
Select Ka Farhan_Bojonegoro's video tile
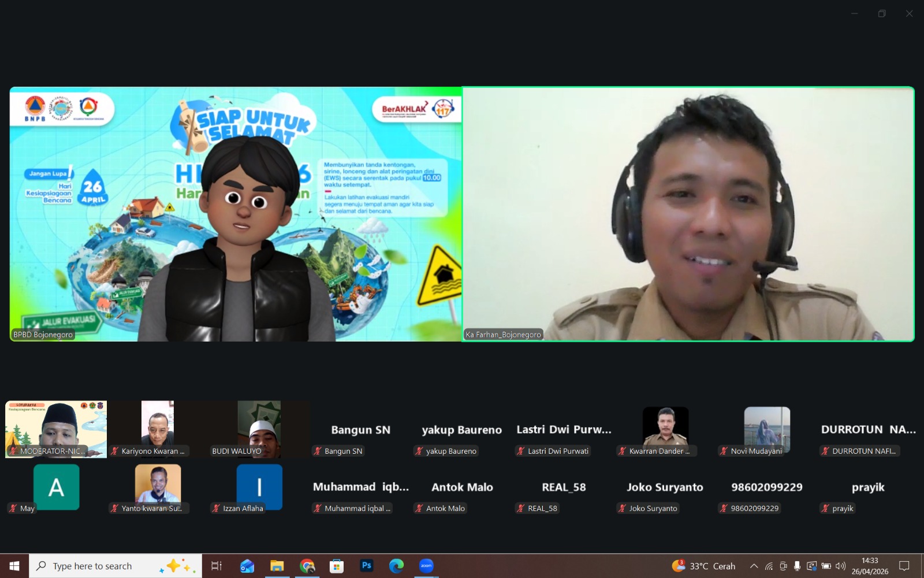point(688,214)
